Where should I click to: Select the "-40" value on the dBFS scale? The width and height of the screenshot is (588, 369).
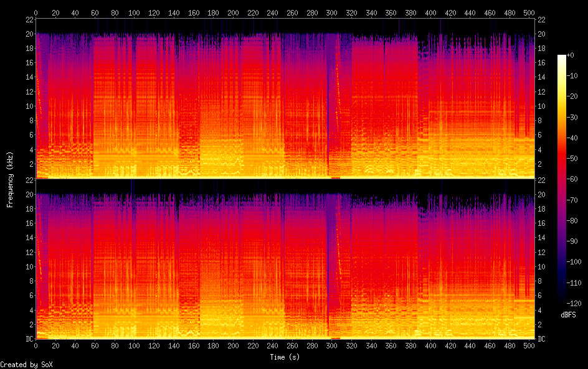(x=572, y=138)
